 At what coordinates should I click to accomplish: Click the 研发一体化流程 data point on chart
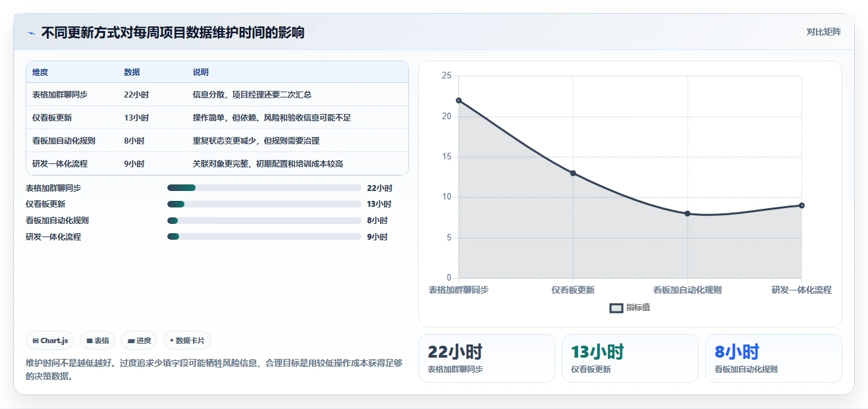(801, 205)
